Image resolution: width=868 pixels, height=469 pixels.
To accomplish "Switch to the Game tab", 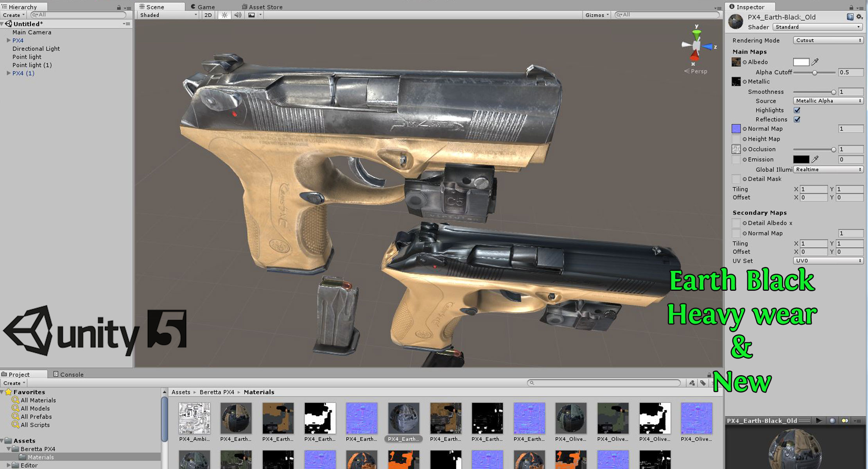I will tap(204, 7).
